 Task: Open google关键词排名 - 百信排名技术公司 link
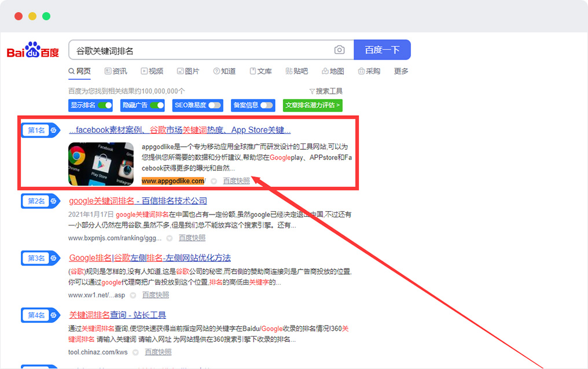tap(138, 201)
